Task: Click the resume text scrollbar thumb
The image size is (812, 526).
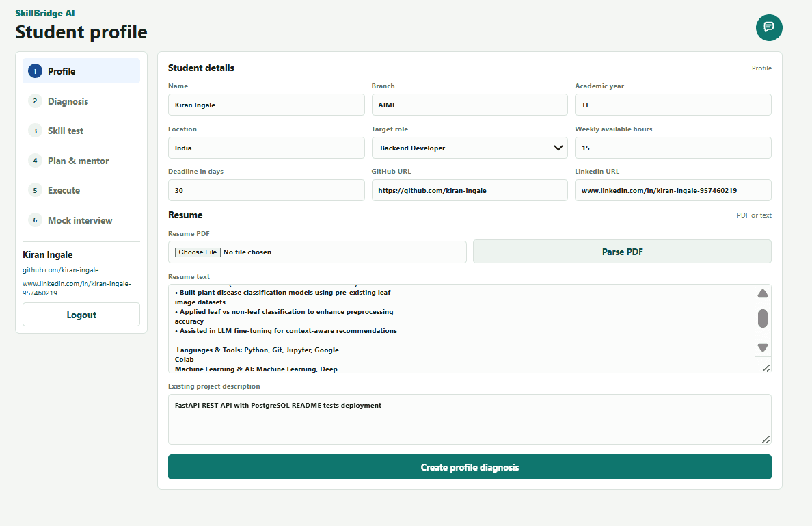Action: tap(762, 318)
